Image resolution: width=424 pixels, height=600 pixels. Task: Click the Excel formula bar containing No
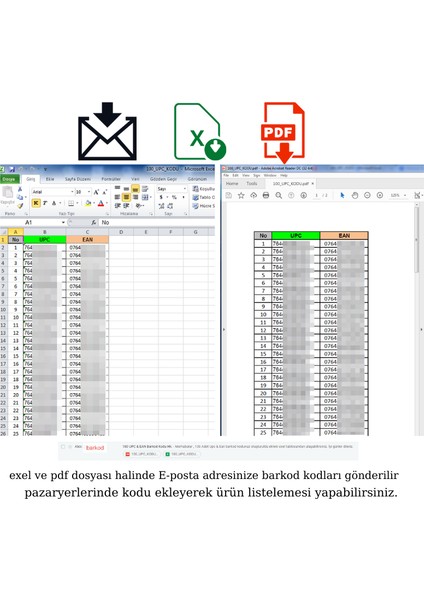156,222
